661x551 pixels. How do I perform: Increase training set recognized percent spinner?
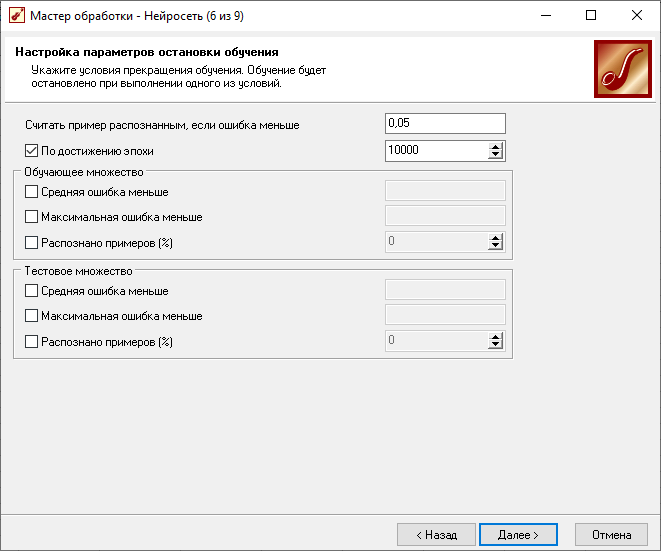[x=496, y=238]
